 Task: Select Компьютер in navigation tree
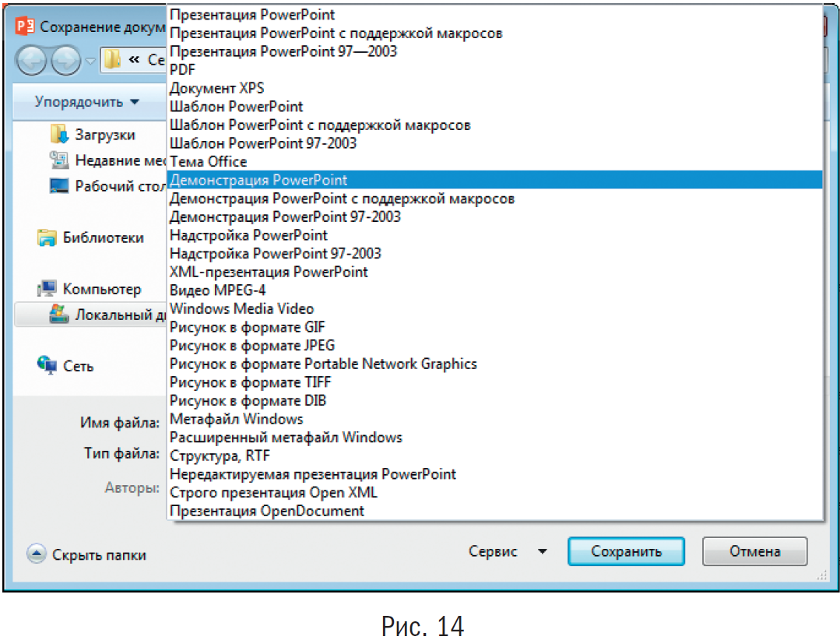pos(101,289)
